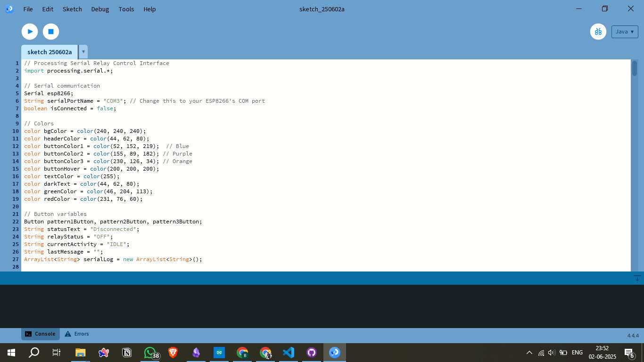The image size is (644, 362).
Task: Click the currentActivity "IDLE" line
Action: pos(76,244)
